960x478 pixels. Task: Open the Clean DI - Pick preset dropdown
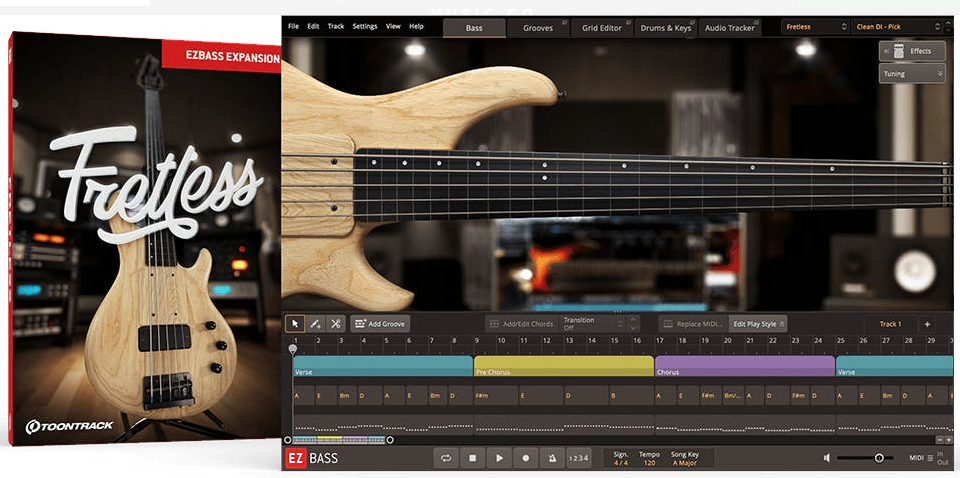[897, 27]
